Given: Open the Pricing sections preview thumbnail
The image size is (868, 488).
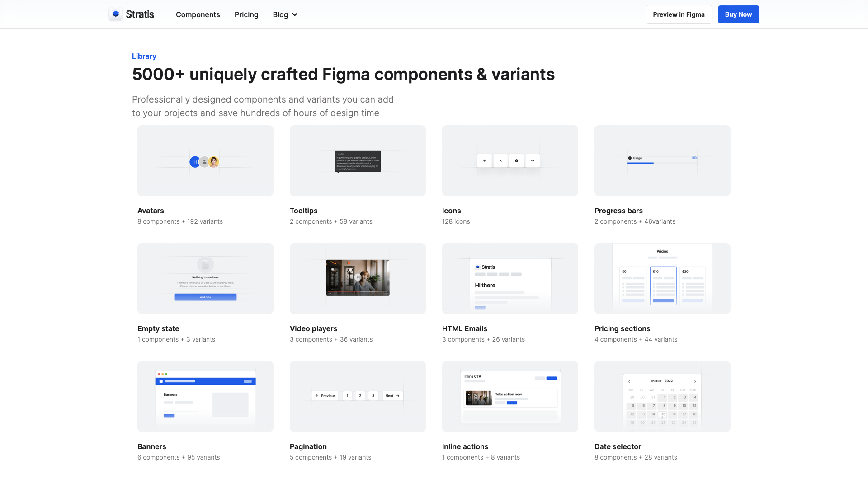Looking at the screenshot, I should point(662,278).
